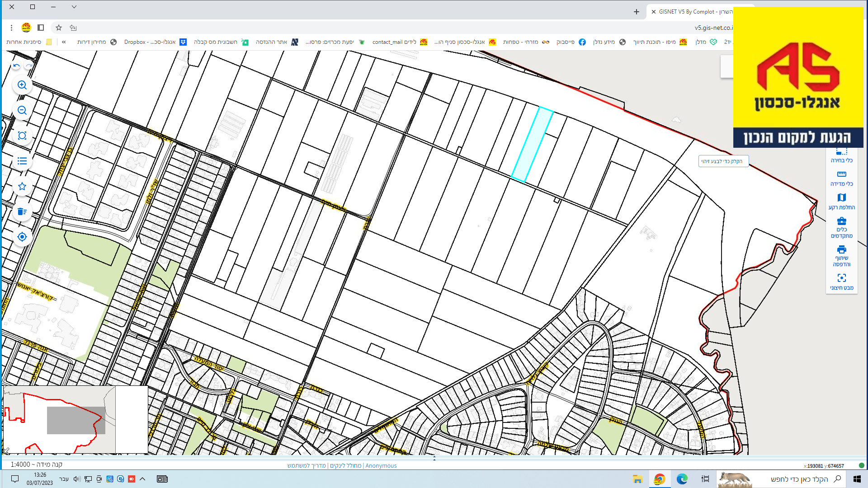Open the כלי מדידה measurement tools
This screenshot has height=488, width=868.
841,178
